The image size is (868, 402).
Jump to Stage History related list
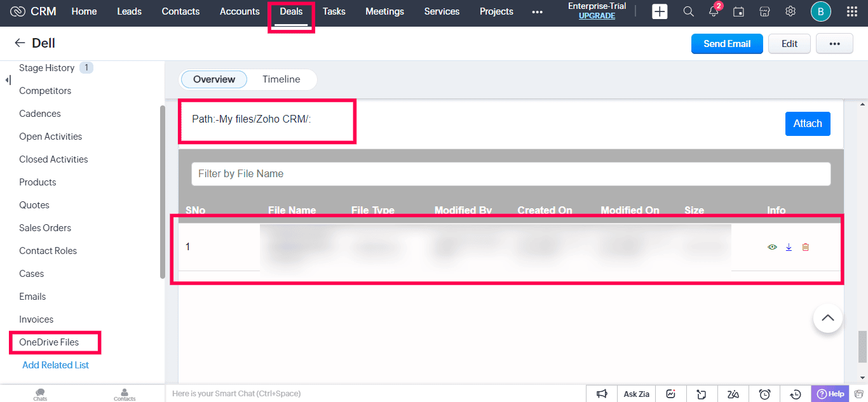pyautogui.click(x=46, y=68)
